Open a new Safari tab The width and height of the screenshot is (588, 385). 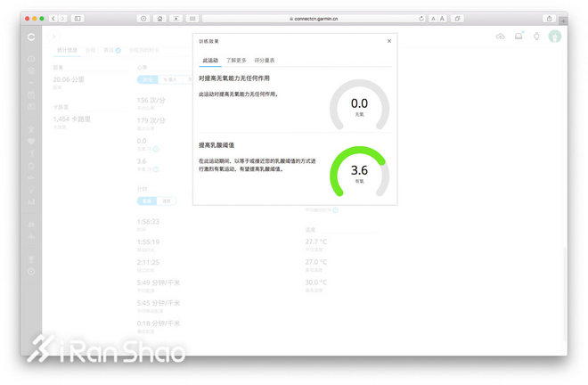pos(563,21)
